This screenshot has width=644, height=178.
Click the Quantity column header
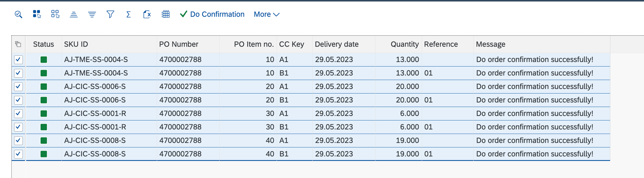point(404,44)
